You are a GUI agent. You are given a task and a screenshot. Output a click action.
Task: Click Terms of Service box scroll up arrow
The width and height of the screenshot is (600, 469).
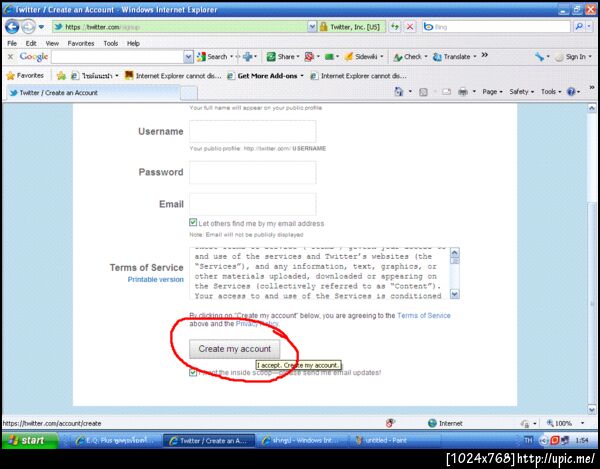[454, 252]
